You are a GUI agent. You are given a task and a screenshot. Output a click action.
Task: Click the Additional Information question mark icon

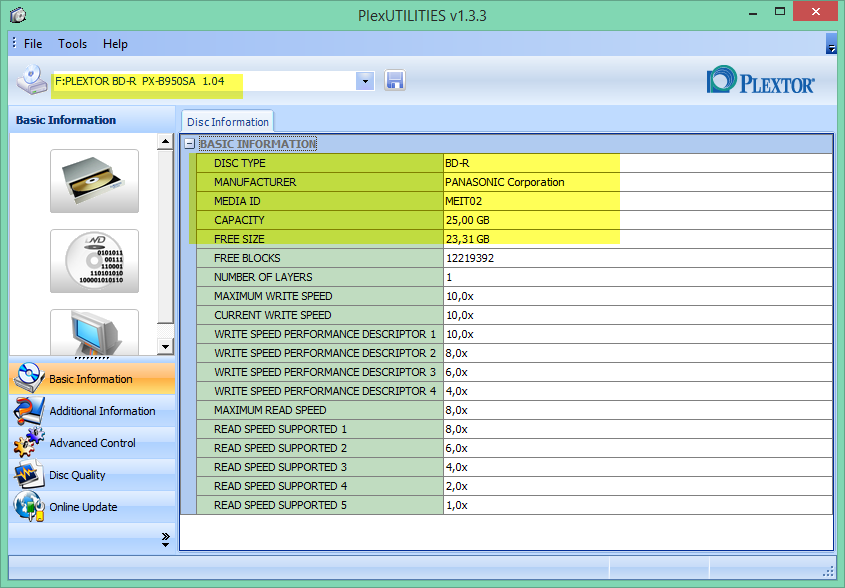click(29, 411)
